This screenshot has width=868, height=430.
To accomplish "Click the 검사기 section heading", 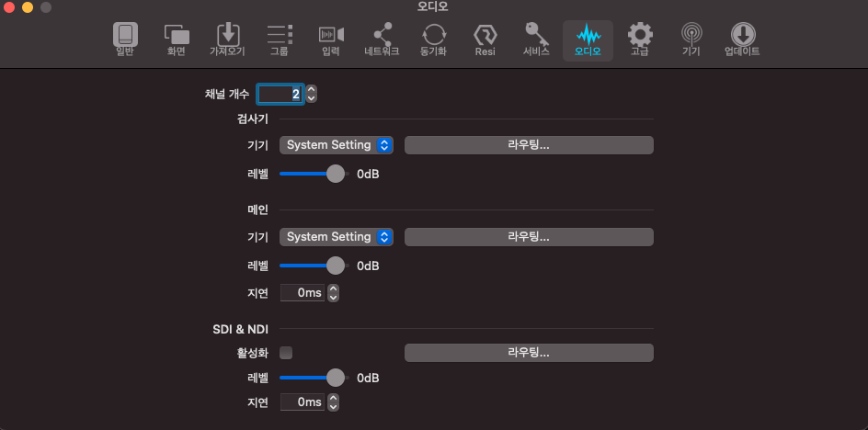I will (x=253, y=119).
